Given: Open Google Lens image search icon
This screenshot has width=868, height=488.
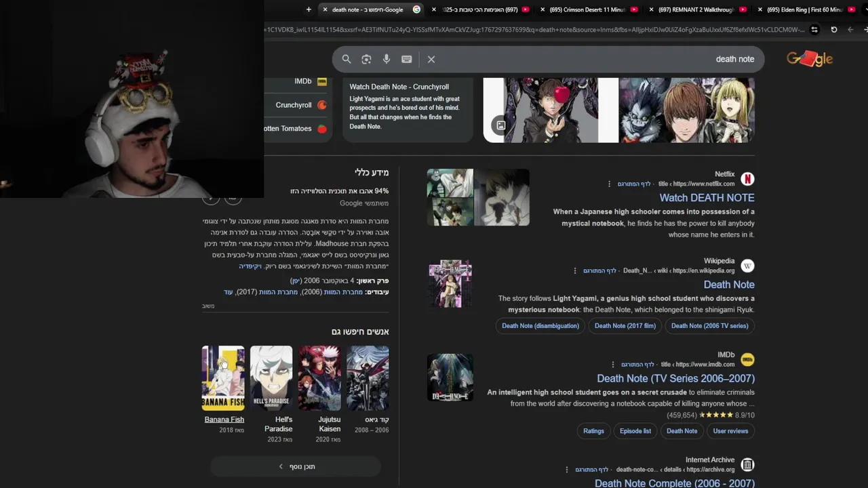Looking at the screenshot, I should click(x=366, y=59).
